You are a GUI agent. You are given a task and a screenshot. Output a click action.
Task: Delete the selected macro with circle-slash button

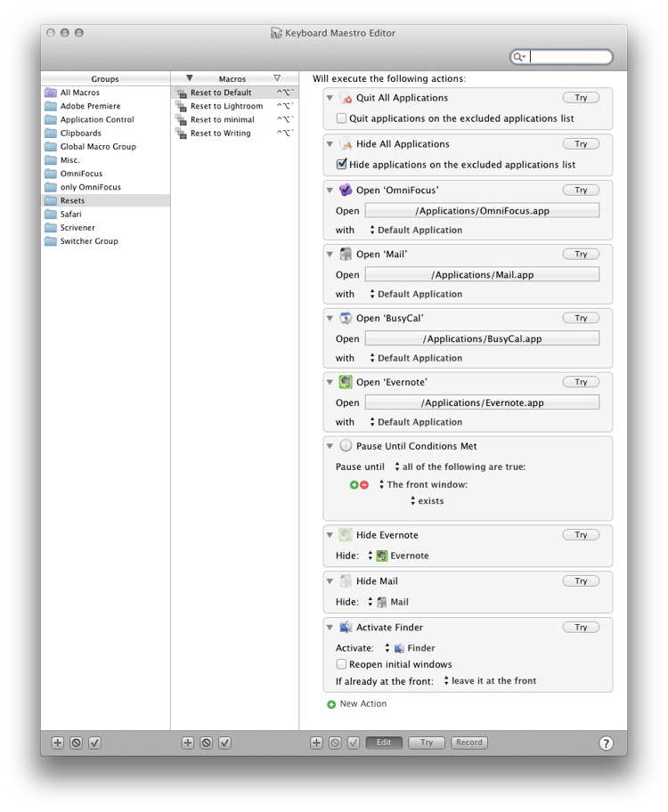pyautogui.click(x=207, y=743)
